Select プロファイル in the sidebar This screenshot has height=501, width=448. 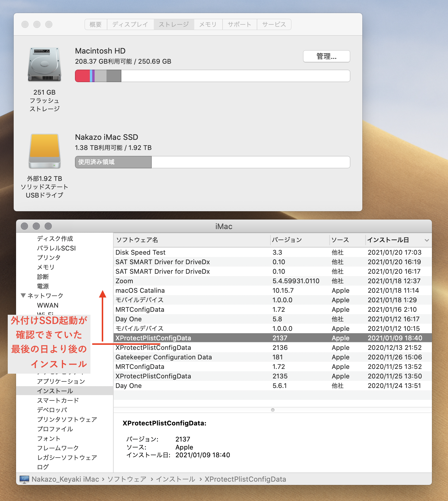(x=55, y=429)
